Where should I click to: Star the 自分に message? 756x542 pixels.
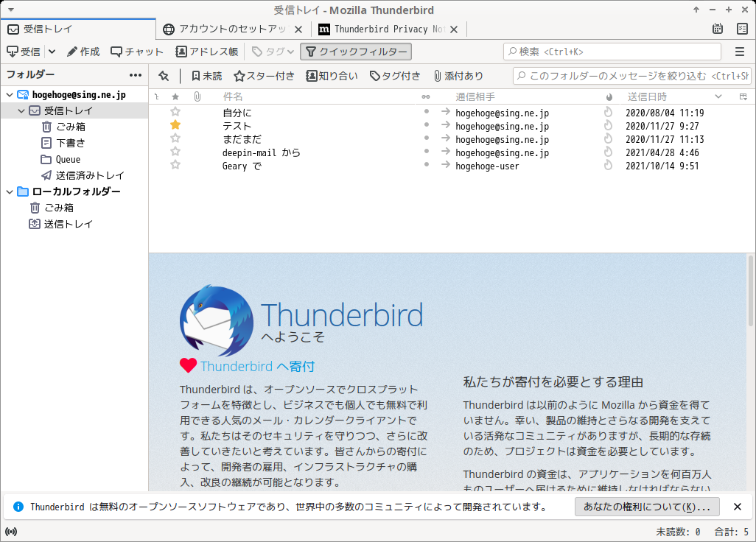[x=175, y=112]
